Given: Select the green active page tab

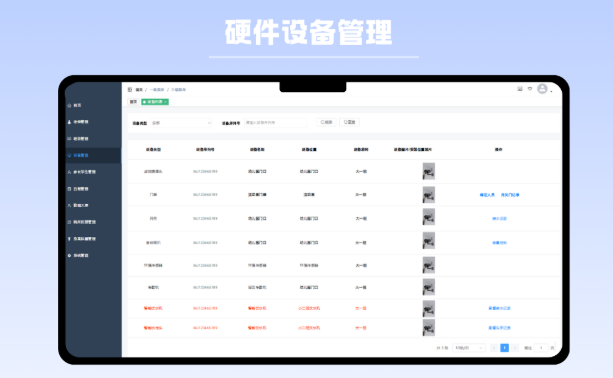Looking at the screenshot, I should 155,102.
